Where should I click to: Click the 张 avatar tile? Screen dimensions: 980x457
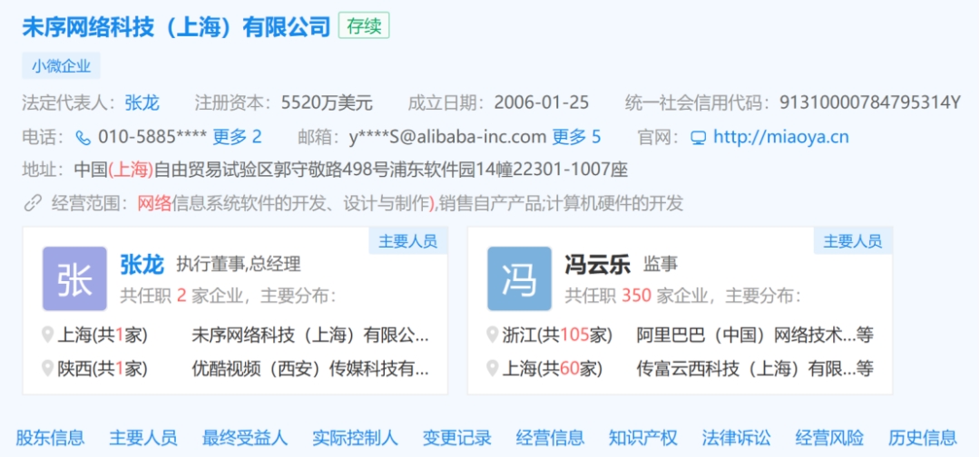(x=75, y=279)
